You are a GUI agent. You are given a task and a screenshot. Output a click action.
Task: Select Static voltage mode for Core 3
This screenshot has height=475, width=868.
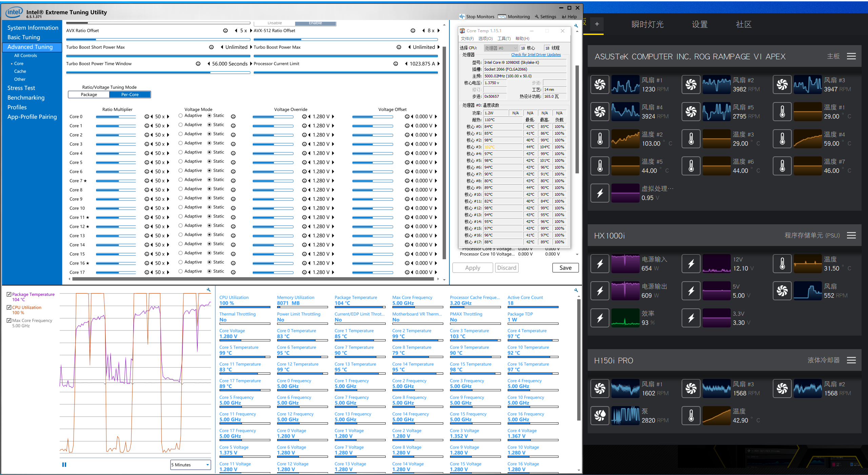[x=209, y=143]
